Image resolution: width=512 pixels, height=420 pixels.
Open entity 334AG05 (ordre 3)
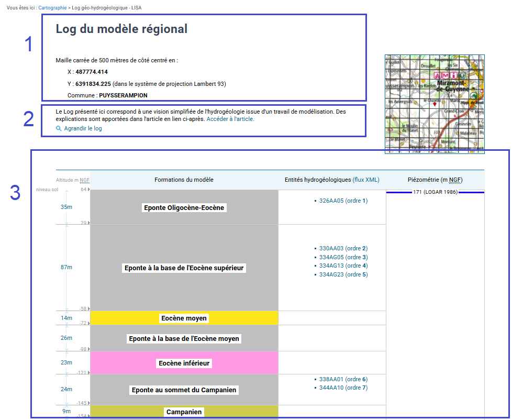pos(343,257)
